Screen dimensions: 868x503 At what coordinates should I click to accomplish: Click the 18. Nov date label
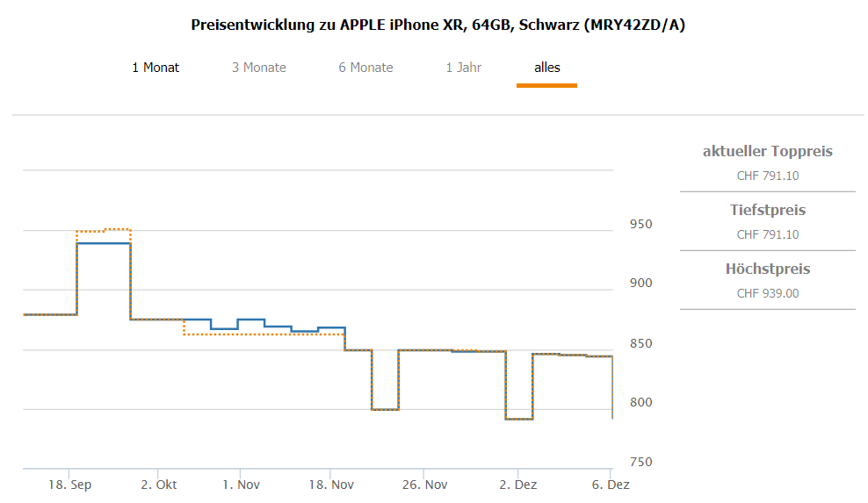click(330, 485)
